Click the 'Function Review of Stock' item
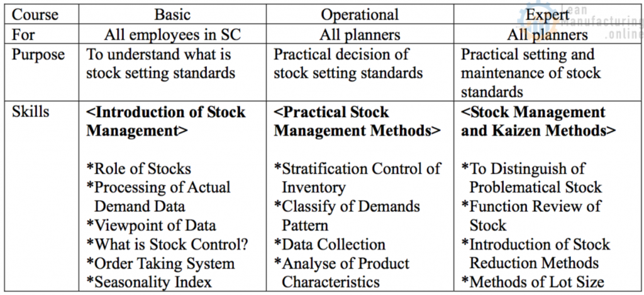 tap(531, 216)
